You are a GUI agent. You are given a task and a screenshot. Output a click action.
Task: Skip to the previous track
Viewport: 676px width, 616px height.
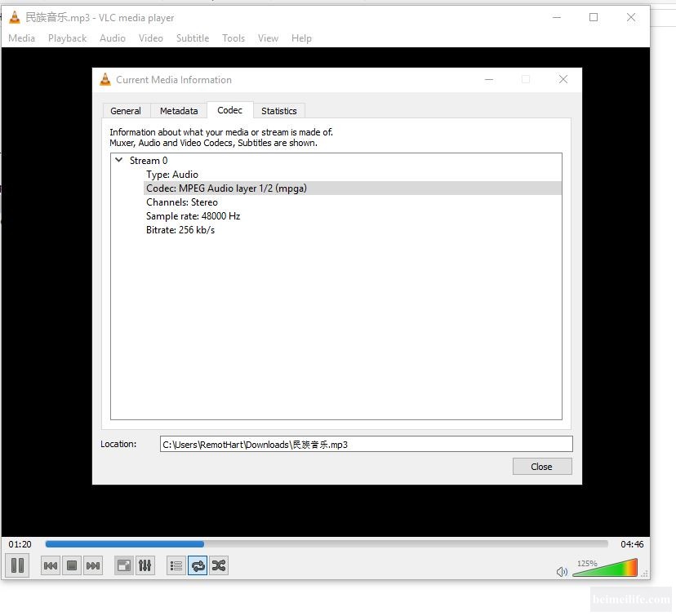[51, 565]
